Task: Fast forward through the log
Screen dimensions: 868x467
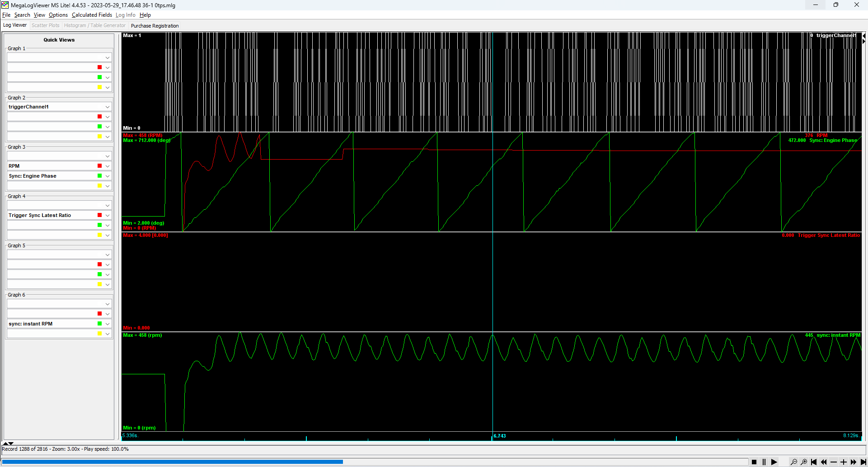Action: (854, 462)
